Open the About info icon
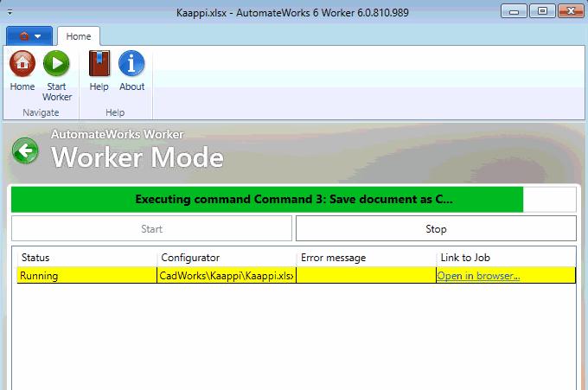This screenshot has height=390, width=588. click(131, 64)
